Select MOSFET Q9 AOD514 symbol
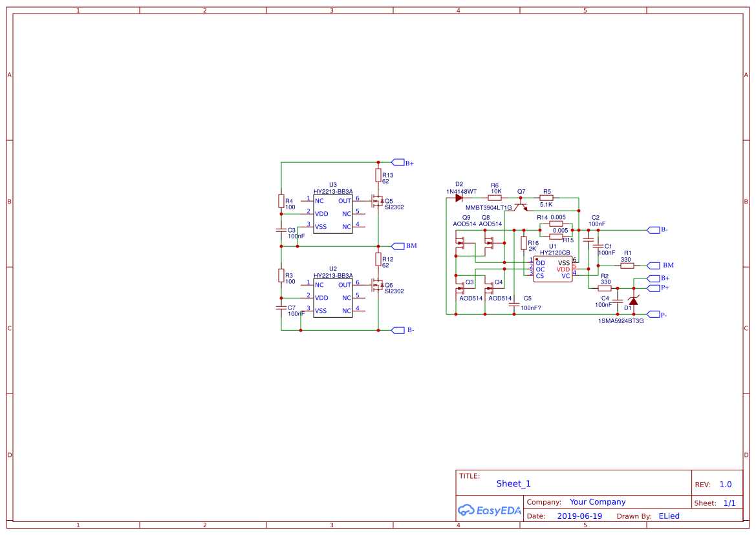 [460, 243]
